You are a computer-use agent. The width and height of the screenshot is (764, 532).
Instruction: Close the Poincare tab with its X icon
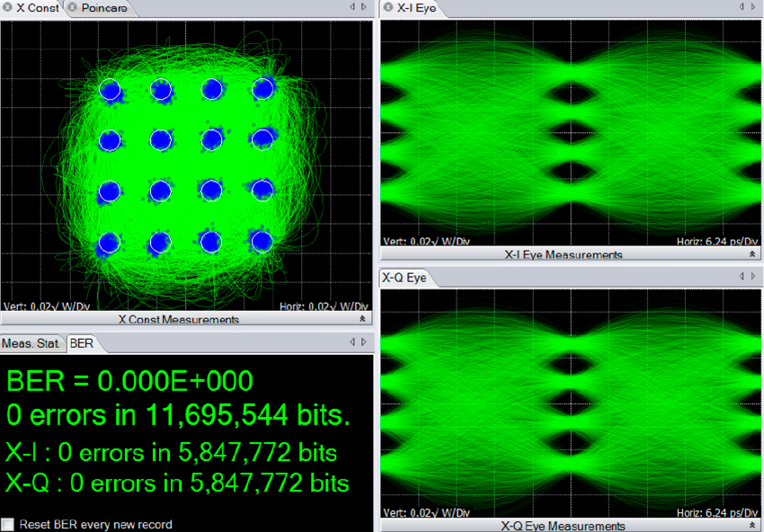(73, 7)
